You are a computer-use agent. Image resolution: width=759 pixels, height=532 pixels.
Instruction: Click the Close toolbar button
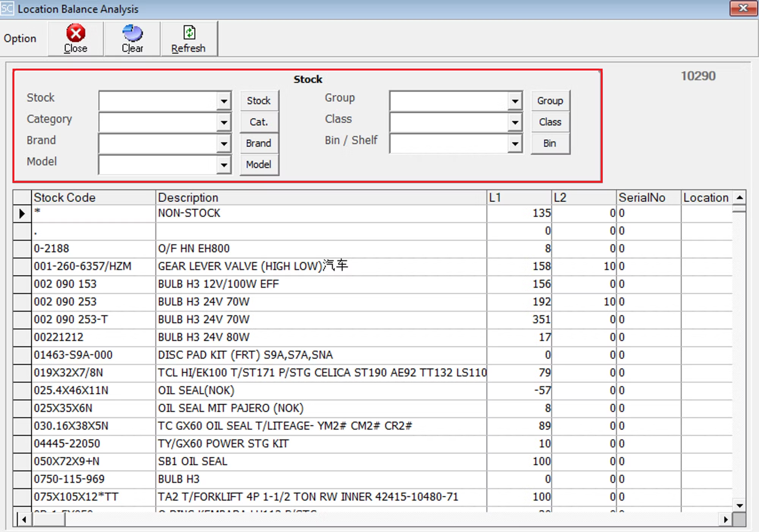pyautogui.click(x=76, y=39)
